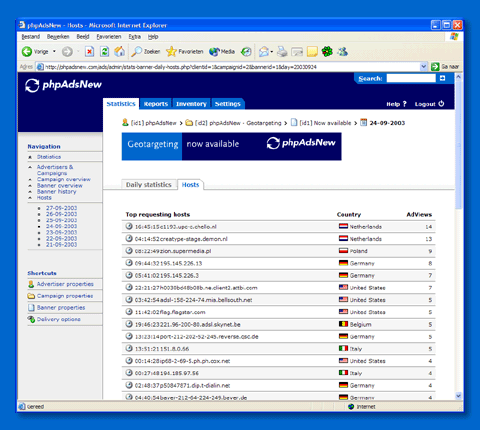Viewport: 480px width, 430px height.
Task: Open the Bestand menu
Action: tap(31, 37)
